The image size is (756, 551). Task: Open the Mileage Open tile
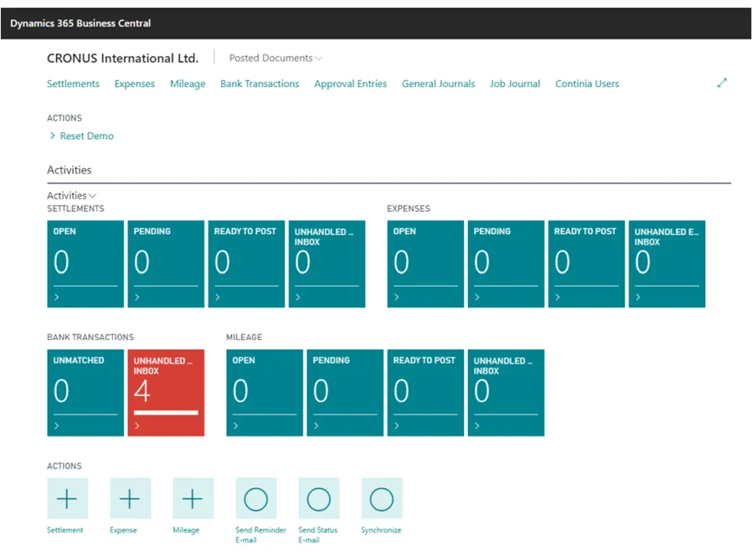pos(265,393)
